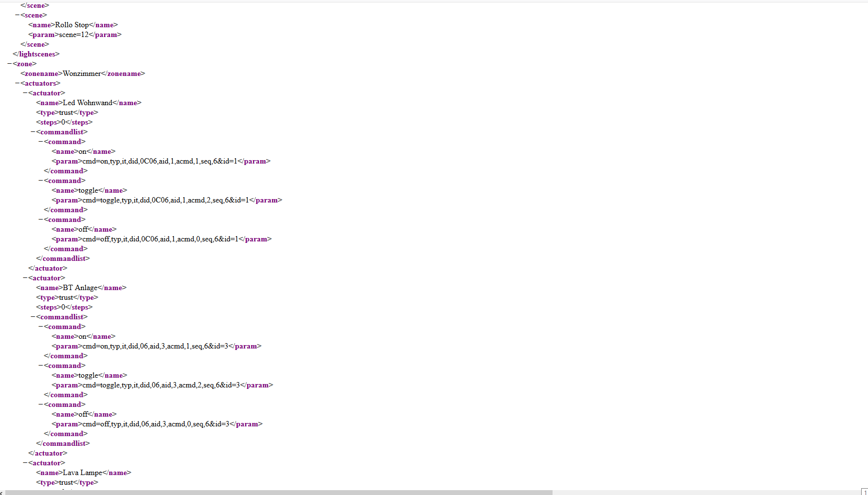
Task: Collapse the Led Wohnwand commandlist node
Action: (33, 132)
